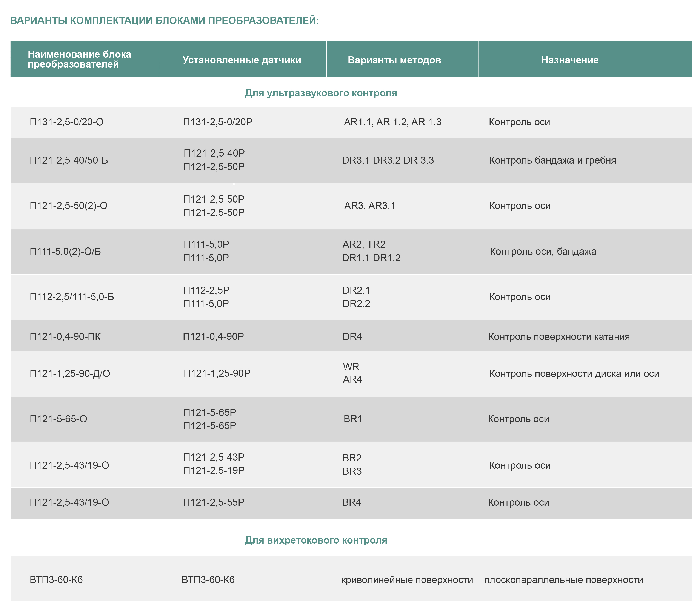Viewport: 700px width, 608px height.
Task: Click sensor entry П121-2,5-43Р
Action: pos(214,457)
